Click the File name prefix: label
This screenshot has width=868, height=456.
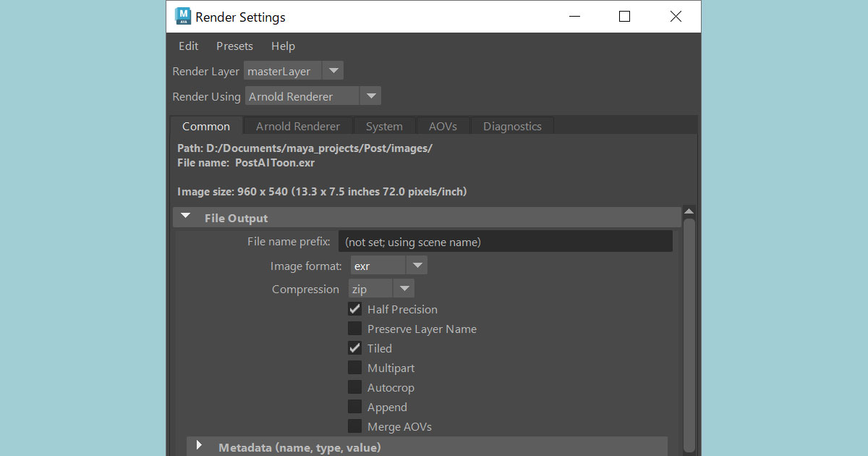289,242
